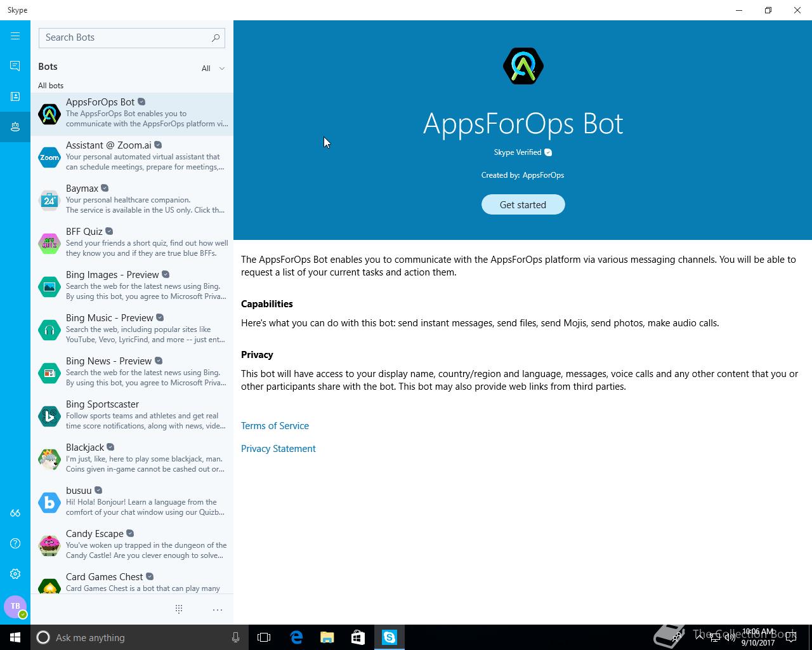Launch Microsoft Edge from taskbar
The image size is (812, 650).
click(296, 637)
